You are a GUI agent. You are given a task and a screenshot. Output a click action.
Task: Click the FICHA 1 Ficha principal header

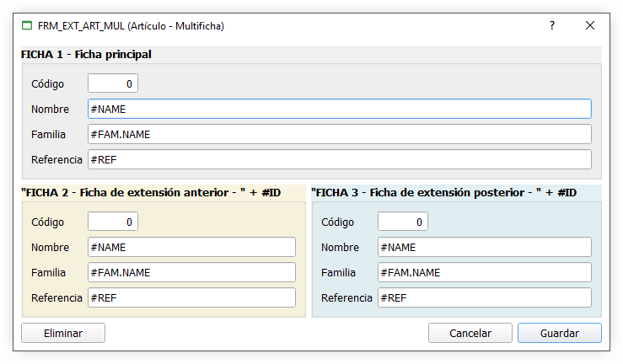click(x=87, y=55)
